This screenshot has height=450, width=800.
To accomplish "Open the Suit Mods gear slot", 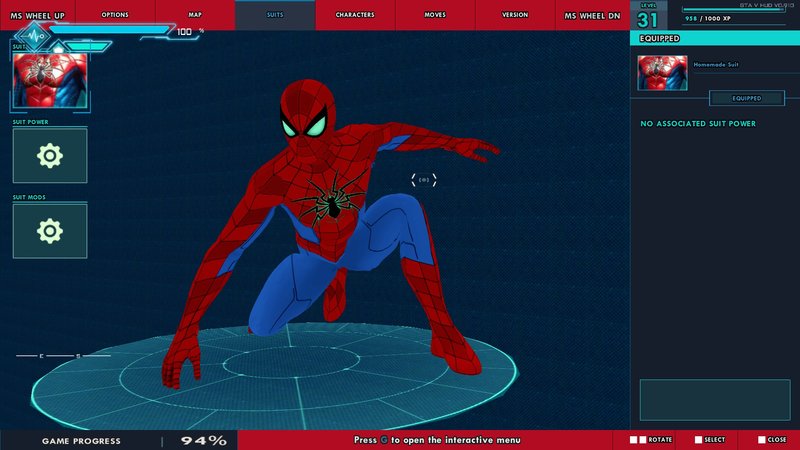I will (x=50, y=231).
